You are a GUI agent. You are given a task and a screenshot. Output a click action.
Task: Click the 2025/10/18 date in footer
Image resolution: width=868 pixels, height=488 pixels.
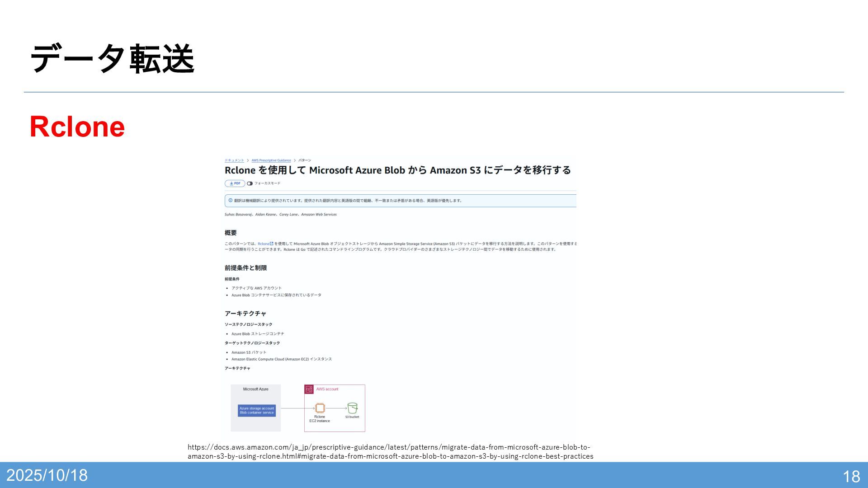coord(47,475)
